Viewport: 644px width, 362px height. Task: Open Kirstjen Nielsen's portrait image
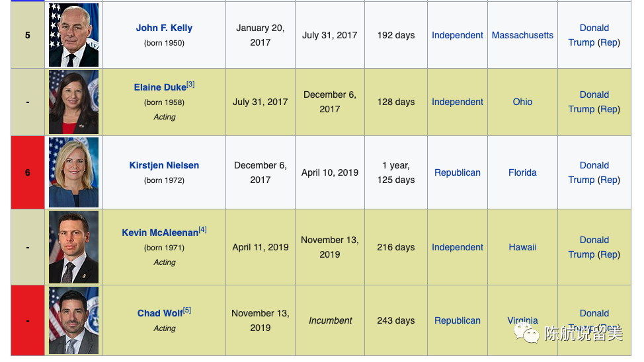(x=73, y=172)
